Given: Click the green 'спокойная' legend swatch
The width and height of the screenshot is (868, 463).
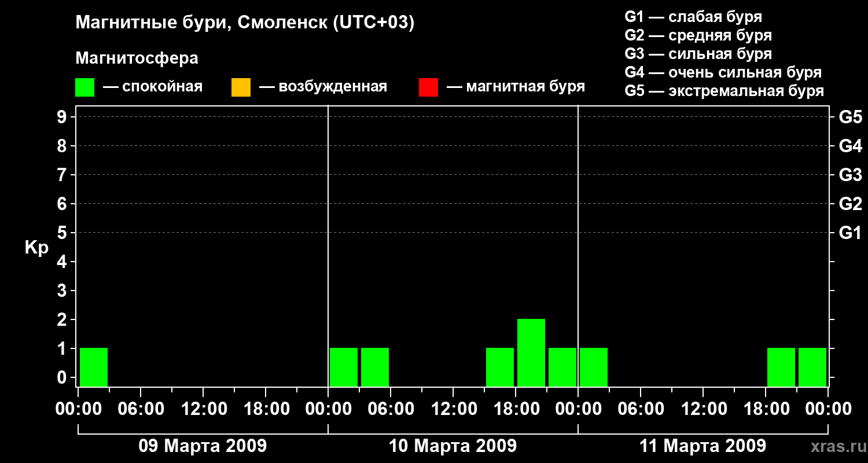Looking at the screenshot, I should tap(84, 87).
